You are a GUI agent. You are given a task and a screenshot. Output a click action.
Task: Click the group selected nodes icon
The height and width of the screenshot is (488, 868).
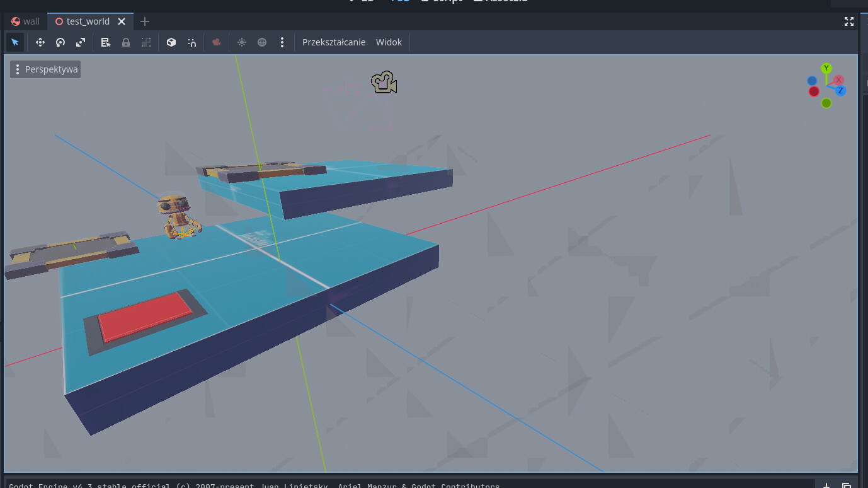(146, 42)
